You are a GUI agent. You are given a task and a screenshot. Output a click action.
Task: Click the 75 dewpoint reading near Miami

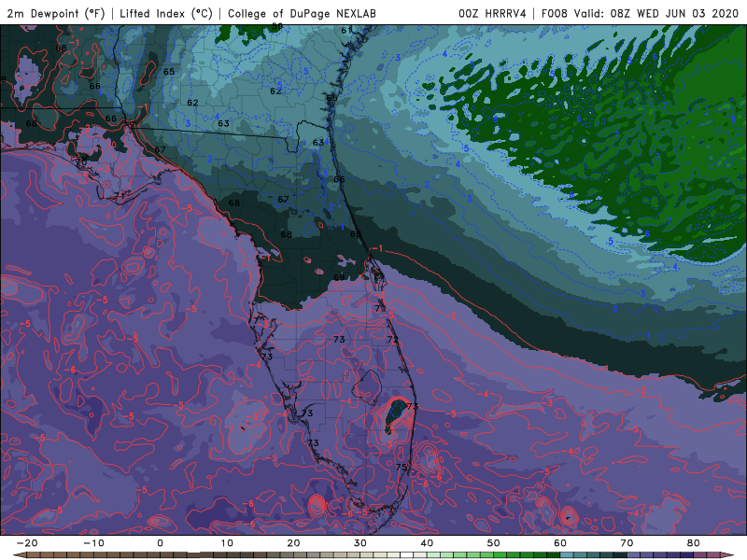point(402,468)
